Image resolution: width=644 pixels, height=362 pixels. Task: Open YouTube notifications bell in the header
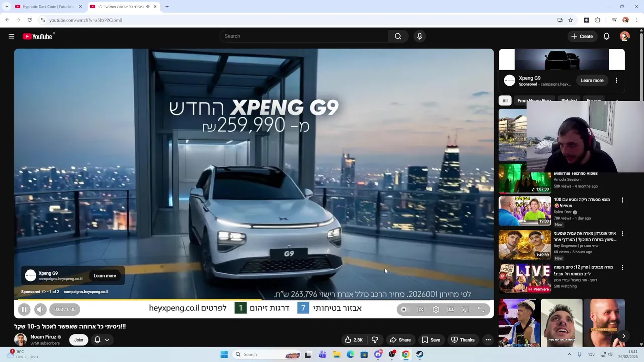click(606, 36)
